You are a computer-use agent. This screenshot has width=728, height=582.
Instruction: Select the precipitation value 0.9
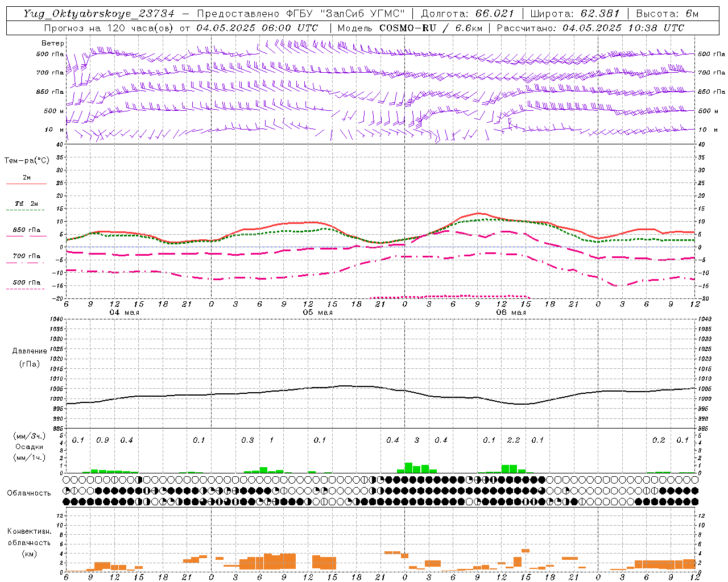tap(102, 440)
